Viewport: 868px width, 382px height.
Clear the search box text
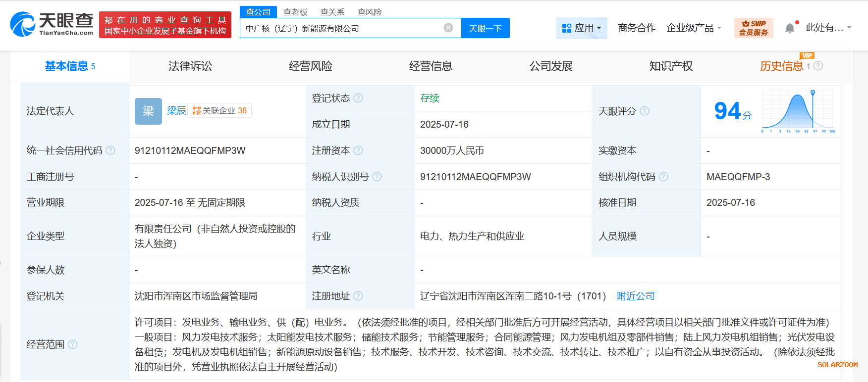(x=448, y=28)
